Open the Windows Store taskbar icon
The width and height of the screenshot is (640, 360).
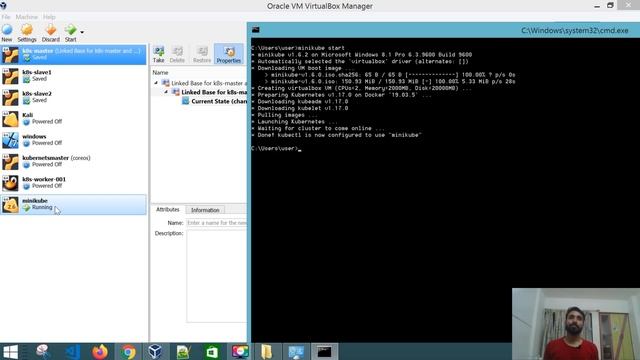click(212, 351)
